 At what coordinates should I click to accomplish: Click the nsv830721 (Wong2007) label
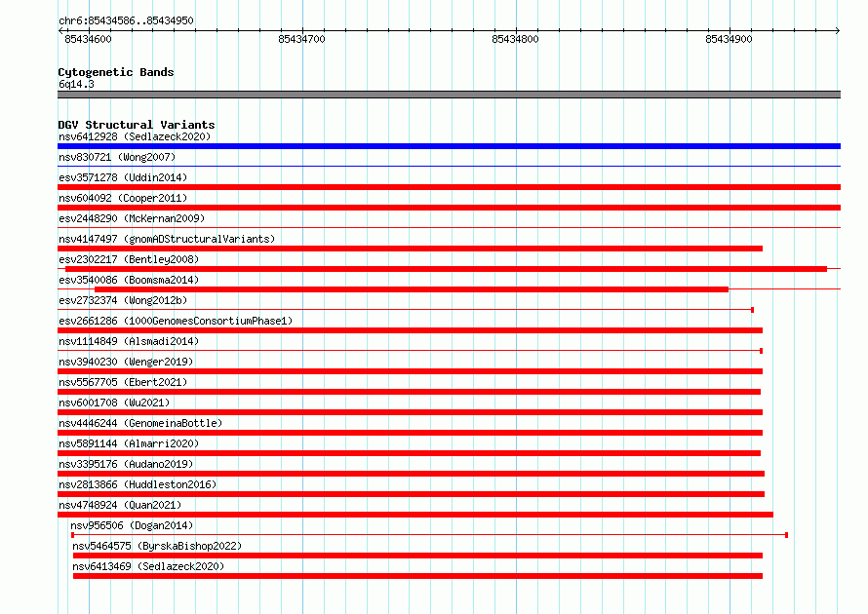[x=117, y=157]
